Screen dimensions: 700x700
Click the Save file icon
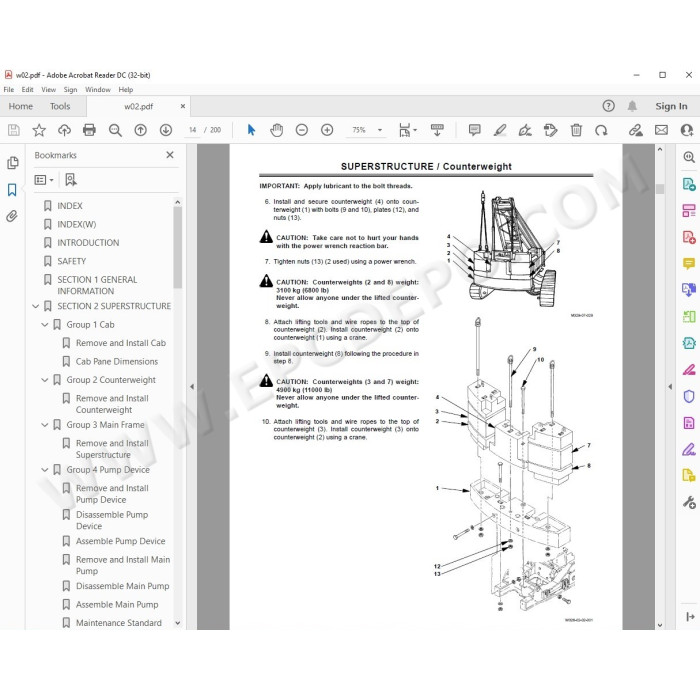[14, 130]
